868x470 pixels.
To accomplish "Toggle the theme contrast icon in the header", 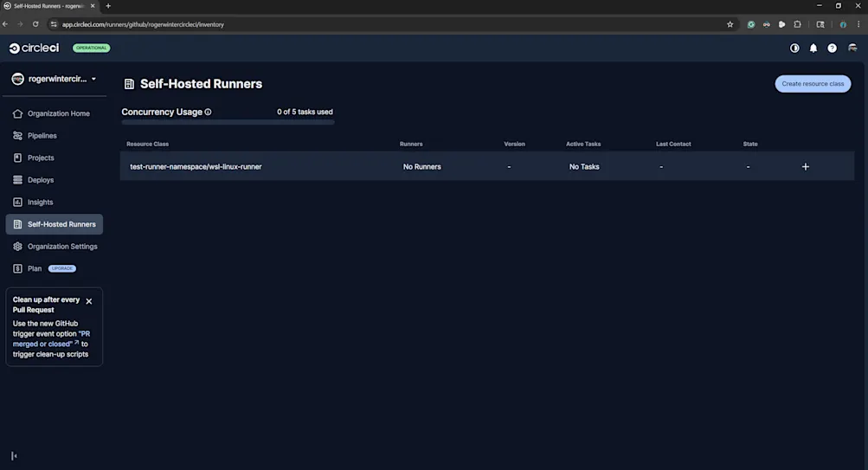I will 794,48.
